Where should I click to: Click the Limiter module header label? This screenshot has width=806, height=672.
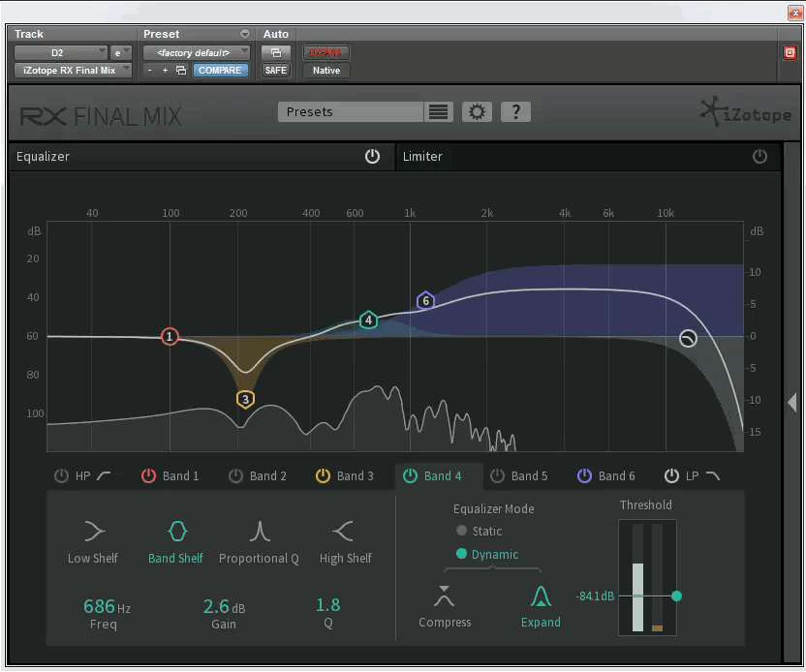422,156
